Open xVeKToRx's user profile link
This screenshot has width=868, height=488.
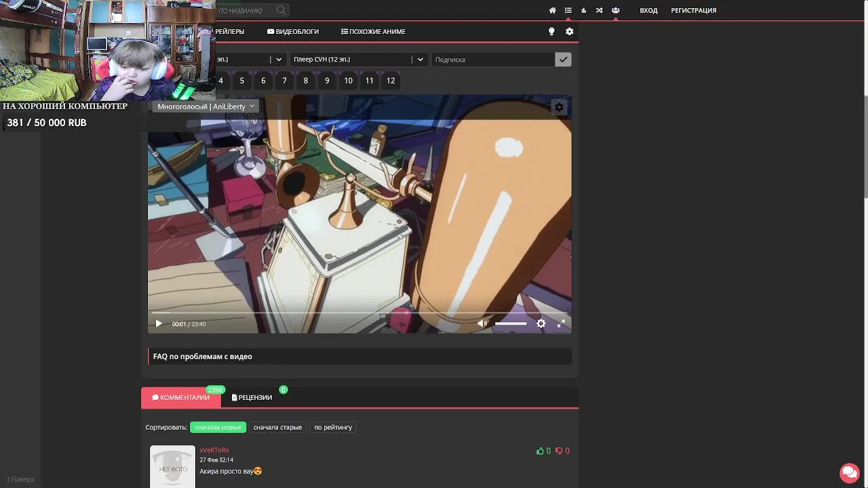214,450
